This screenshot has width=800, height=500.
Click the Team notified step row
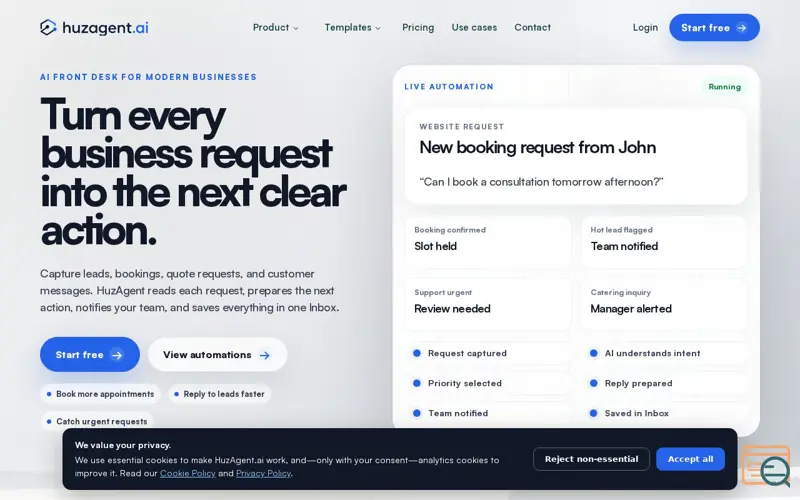(x=488, y=413)
